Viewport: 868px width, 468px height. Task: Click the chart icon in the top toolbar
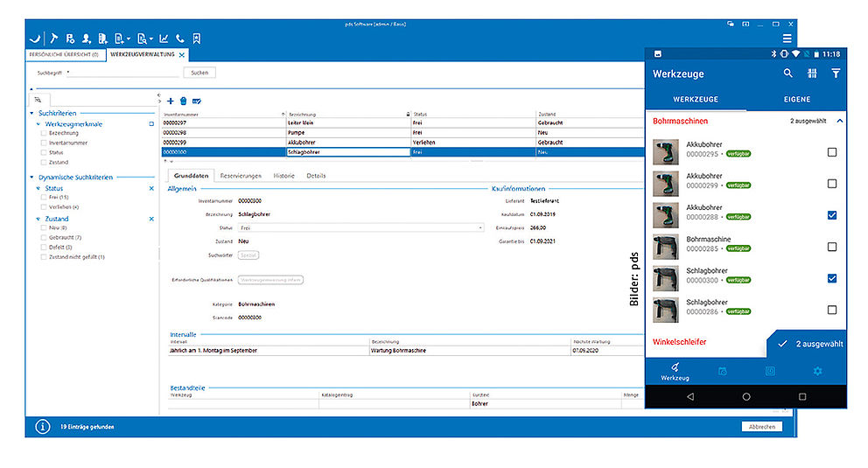(164, 38)
